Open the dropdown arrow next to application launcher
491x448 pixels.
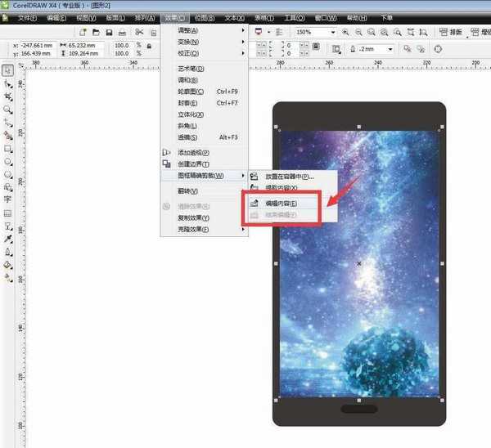pos(268,32)
